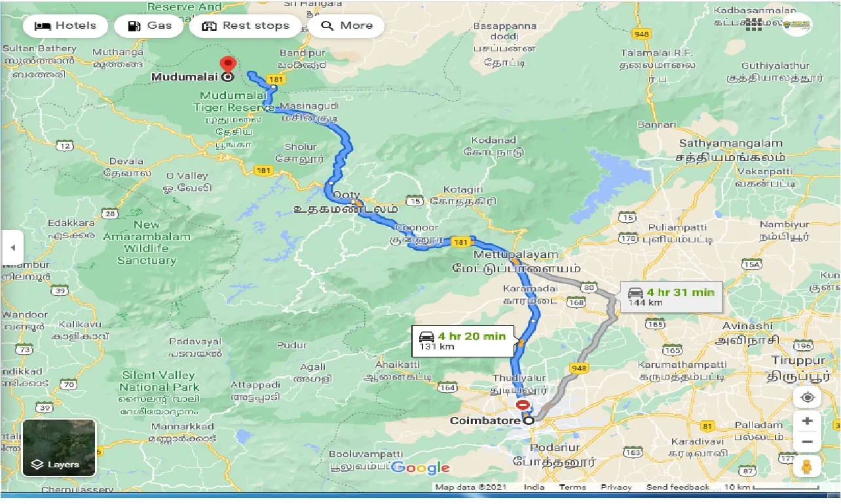841x504 pixels.
Task: Click the red Mudumalai destination pin
Action: click(228, 66)
